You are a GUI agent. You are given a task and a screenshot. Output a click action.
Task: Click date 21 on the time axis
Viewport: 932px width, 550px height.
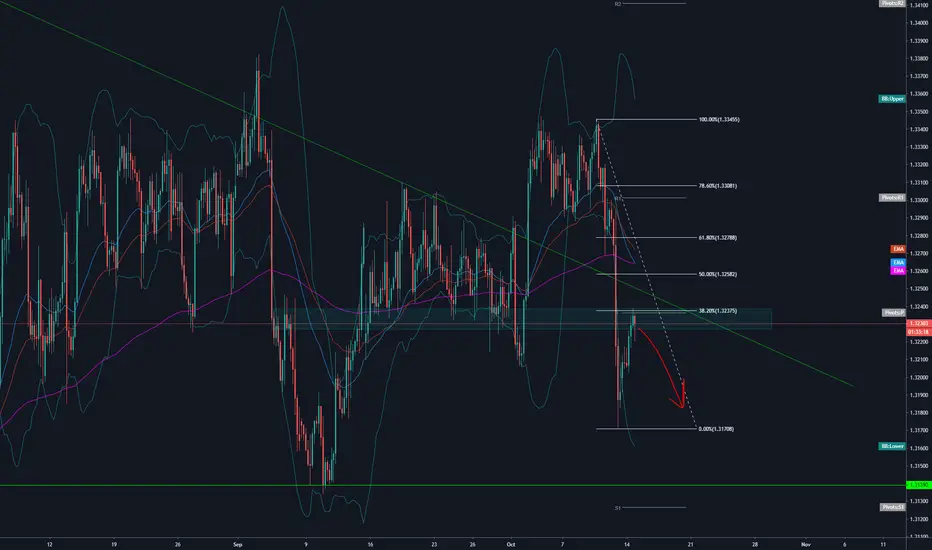coord(691,544)
